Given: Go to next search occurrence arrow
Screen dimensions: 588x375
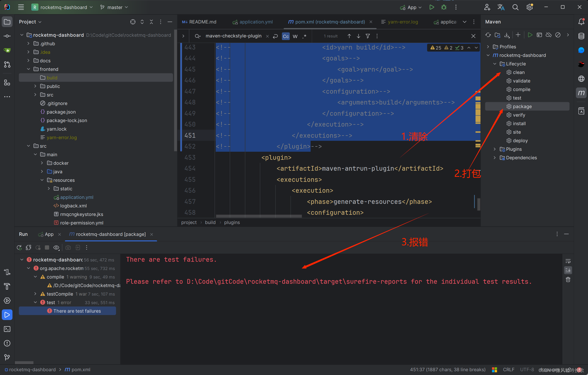Looking at the screenshot, I should click(x=358, y=36).
